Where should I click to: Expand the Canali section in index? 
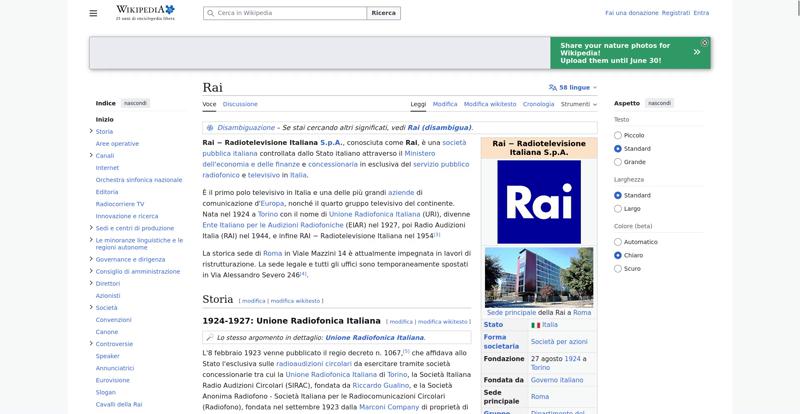tap(91, 155)
